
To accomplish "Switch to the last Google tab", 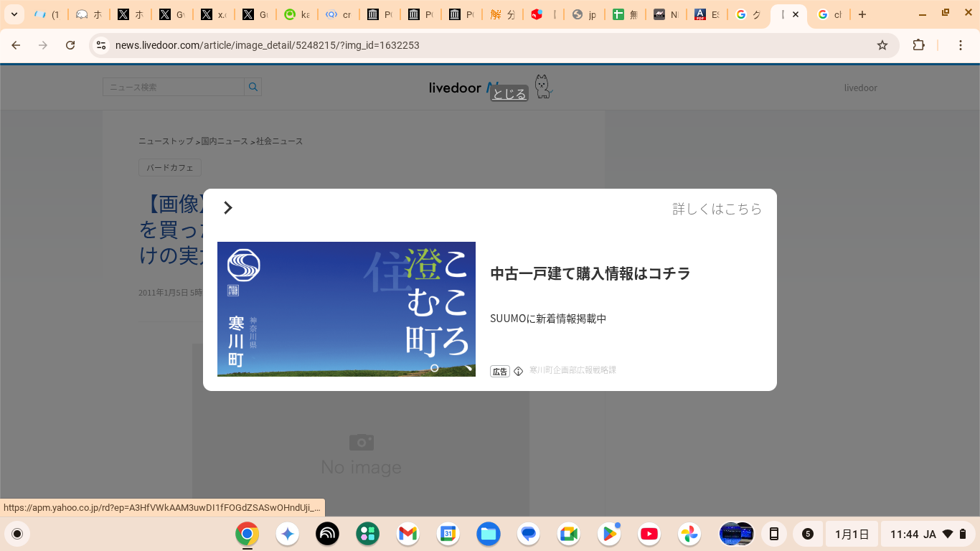I will coord(830,14).
